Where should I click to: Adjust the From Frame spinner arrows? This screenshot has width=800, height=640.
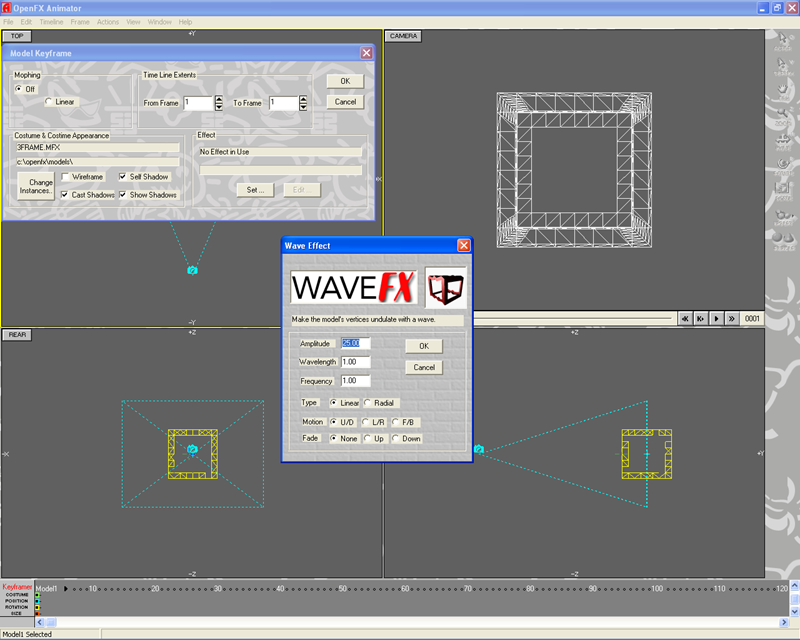219,103
